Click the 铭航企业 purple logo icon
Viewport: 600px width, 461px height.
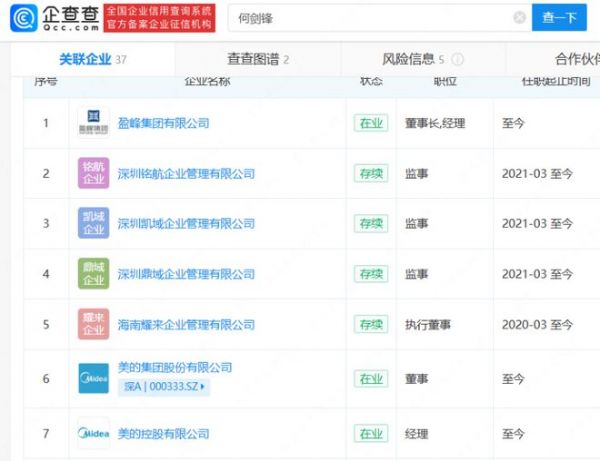pos(93,174)
